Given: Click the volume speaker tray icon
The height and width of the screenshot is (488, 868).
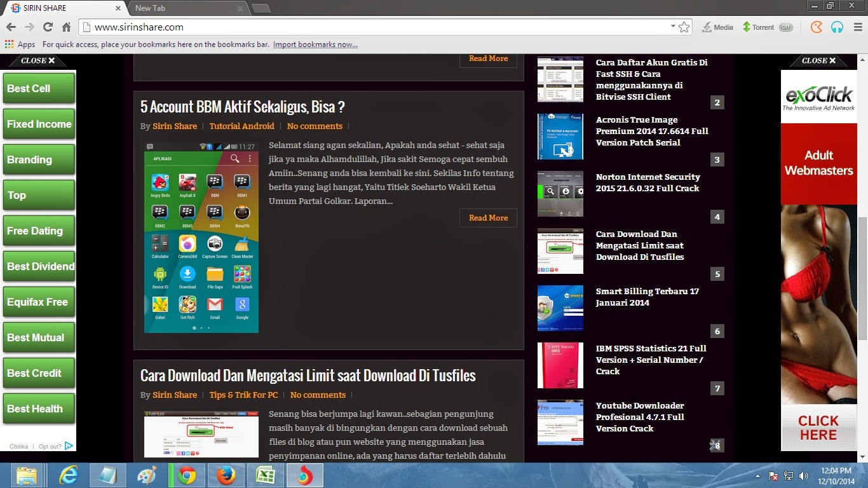Looking at the screenshot, I should click(804, 475).
